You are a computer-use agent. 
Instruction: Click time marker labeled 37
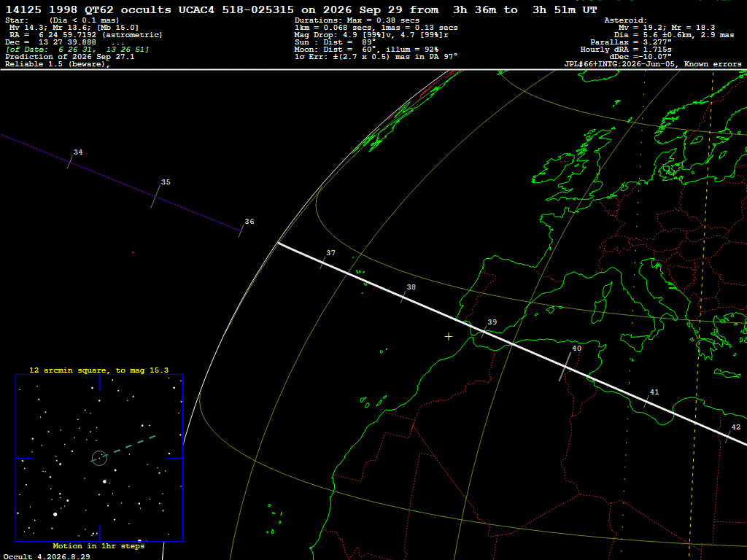pyautogui.click(x=331, y=253)
